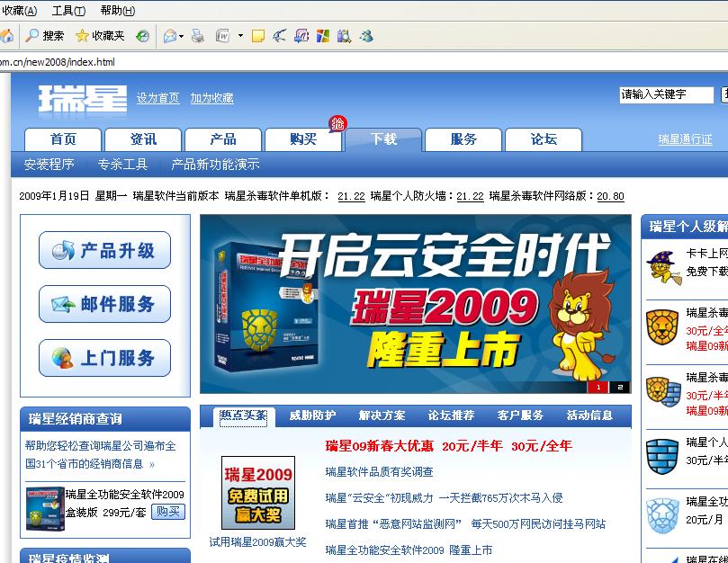
Task: Click the 邮件服务 button
Action: 105,304
